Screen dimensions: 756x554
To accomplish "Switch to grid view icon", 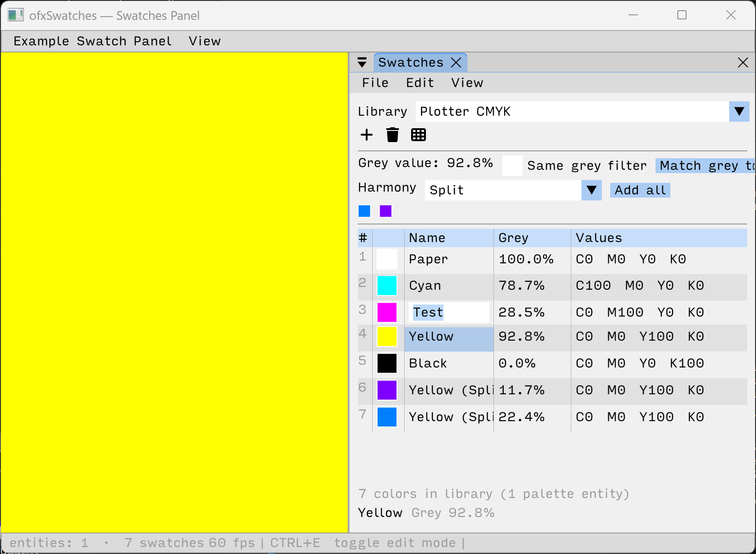I will point(419,135).
